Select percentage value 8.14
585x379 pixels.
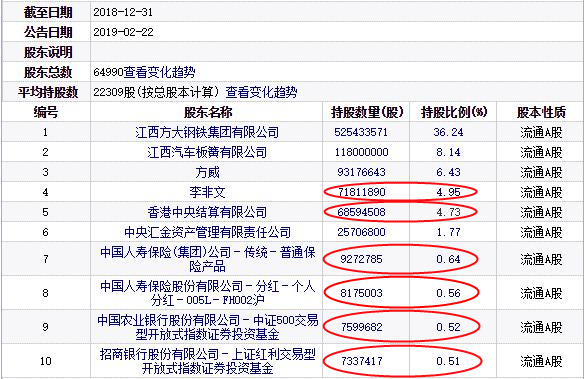448,152
